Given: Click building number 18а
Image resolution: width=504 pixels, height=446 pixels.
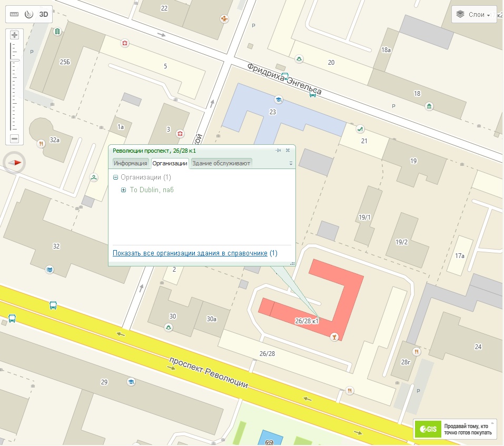Looking at the screenshot, I should click(x=386, y=50).
